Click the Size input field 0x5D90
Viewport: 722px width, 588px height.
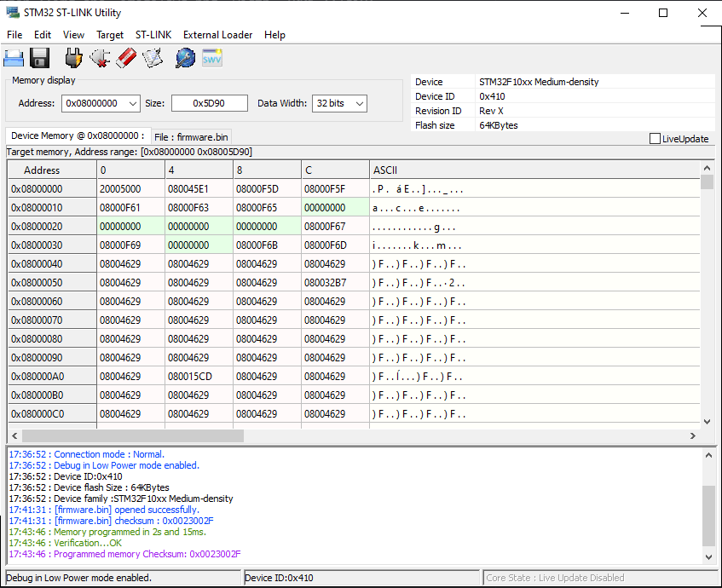[210, 104]
